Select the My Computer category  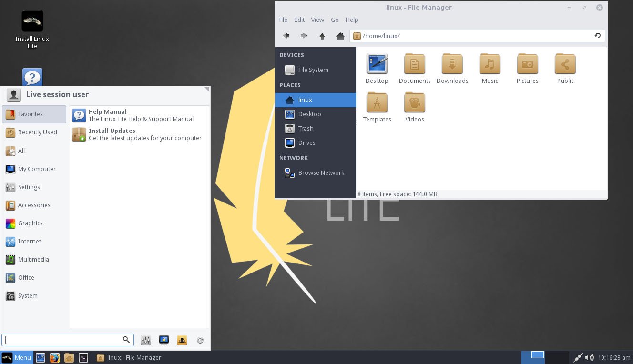pos(34,169)
